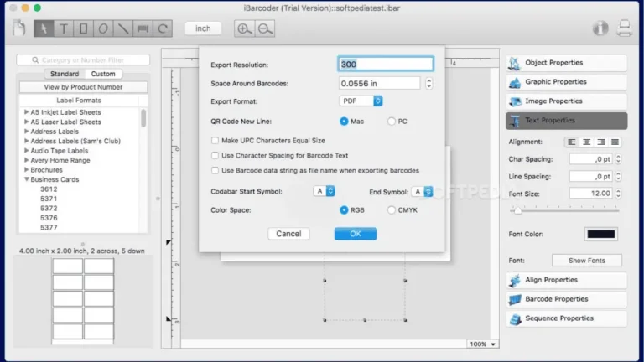Select label format 5377

click(x=49, y=227)
